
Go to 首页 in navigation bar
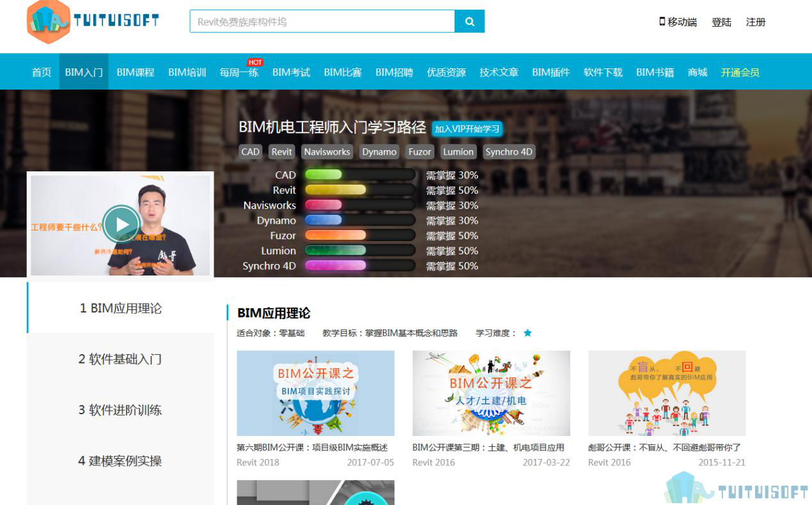(x=42, y=72)
